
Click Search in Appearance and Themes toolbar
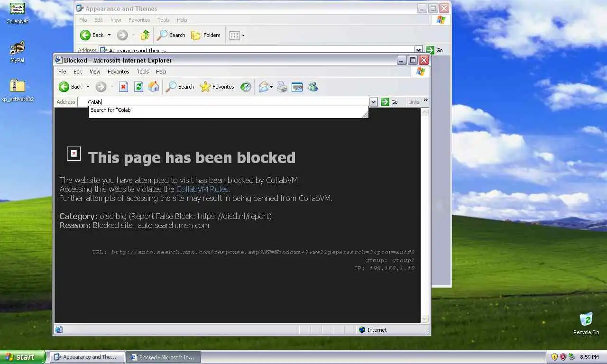point(171,35)
